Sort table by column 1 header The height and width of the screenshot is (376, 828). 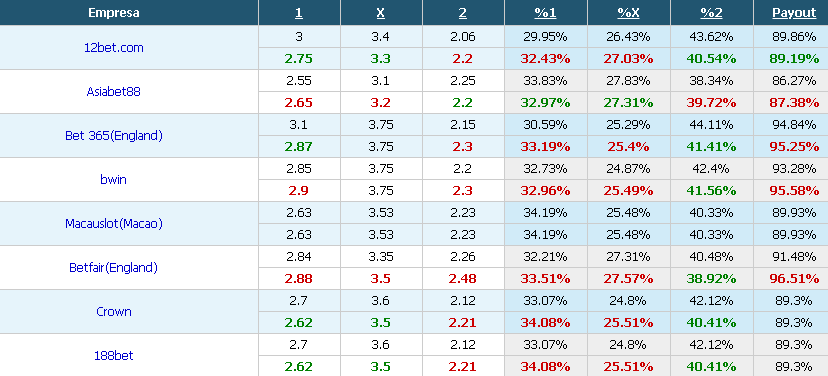coord(299,13)
